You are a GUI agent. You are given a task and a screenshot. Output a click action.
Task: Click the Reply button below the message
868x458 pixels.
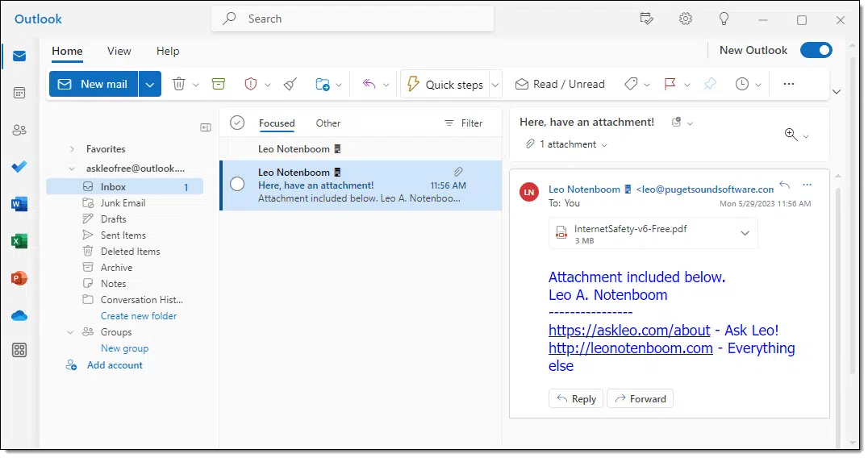(x=576, y=399)
